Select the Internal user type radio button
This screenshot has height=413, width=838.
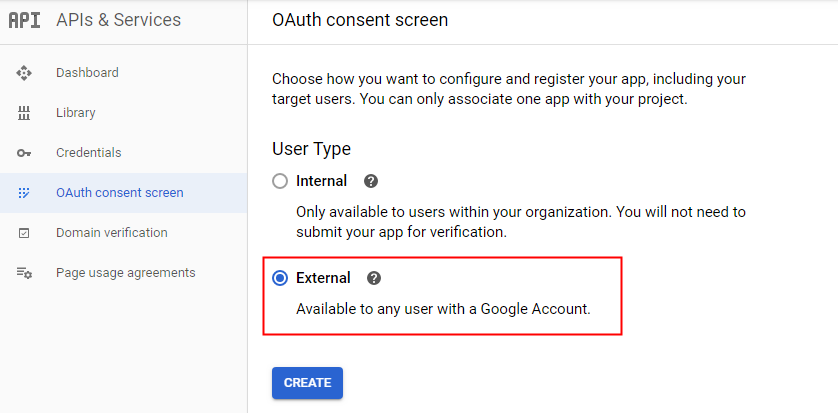pyautogui.click(x=280, y=181)
